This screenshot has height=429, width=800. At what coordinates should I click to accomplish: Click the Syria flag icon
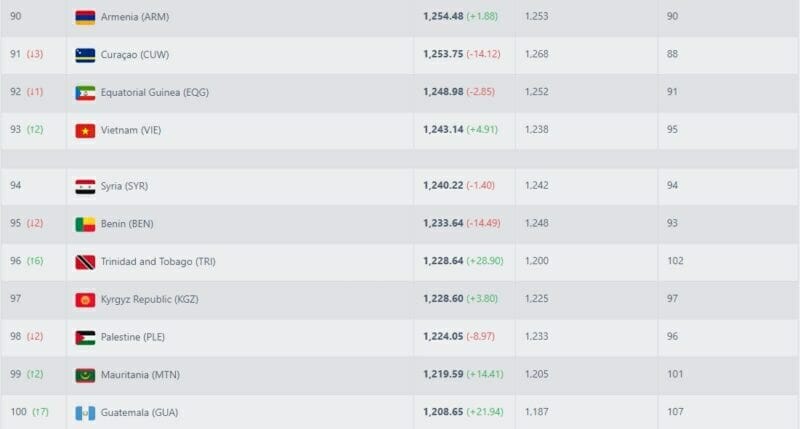click(85, 186)
